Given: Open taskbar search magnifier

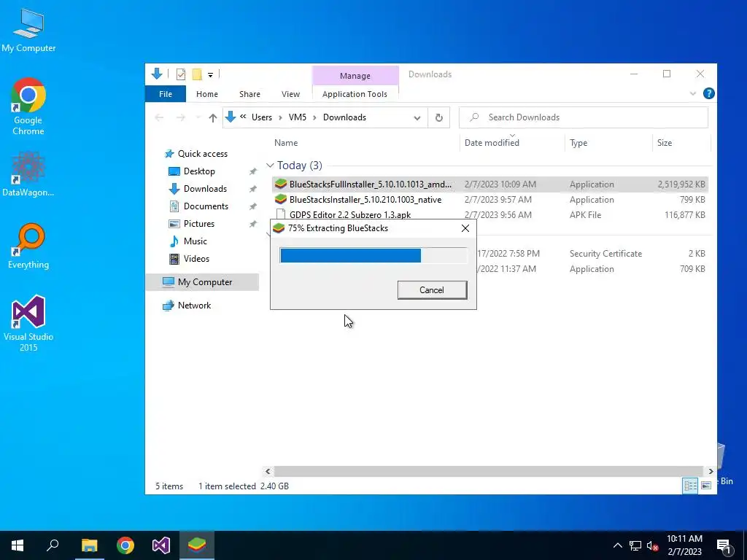Looking at the screenshot, I should tap(53, 545).
